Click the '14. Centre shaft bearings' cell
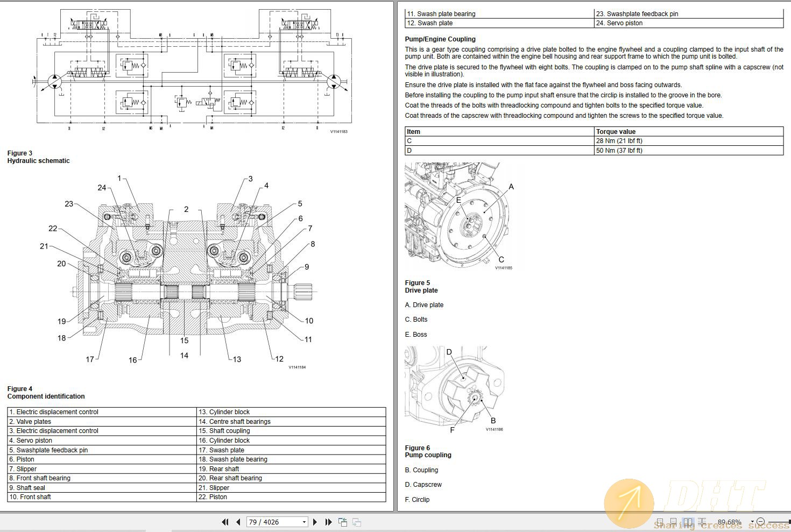Screen dimensions: 791x532 [x=291, y=422]
